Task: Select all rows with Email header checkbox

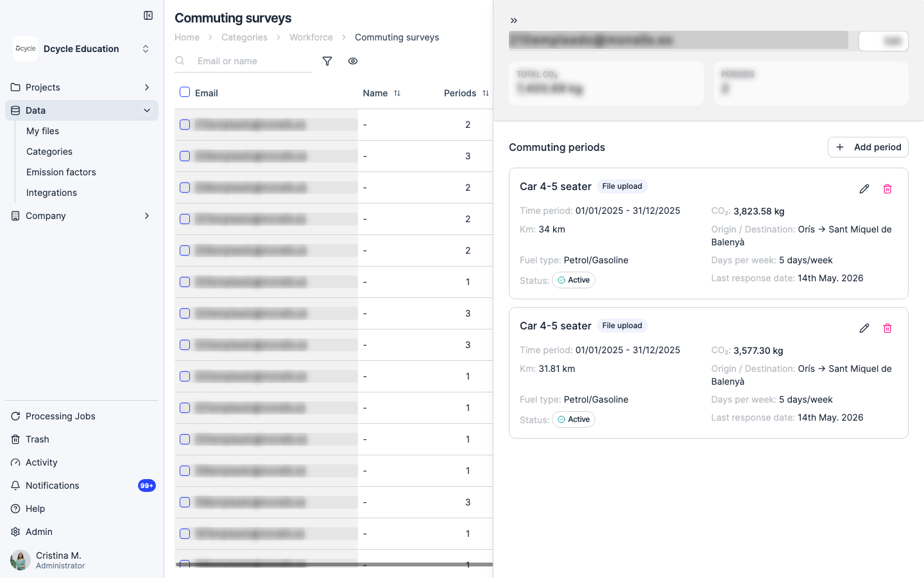Action: click(x=185, y=92)
